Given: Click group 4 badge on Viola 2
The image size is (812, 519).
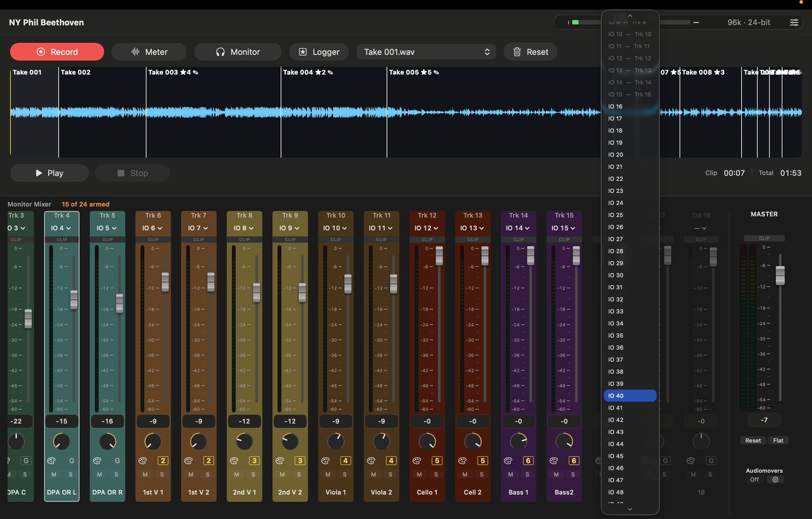Looking at the screenshot, I should (391, 461).
